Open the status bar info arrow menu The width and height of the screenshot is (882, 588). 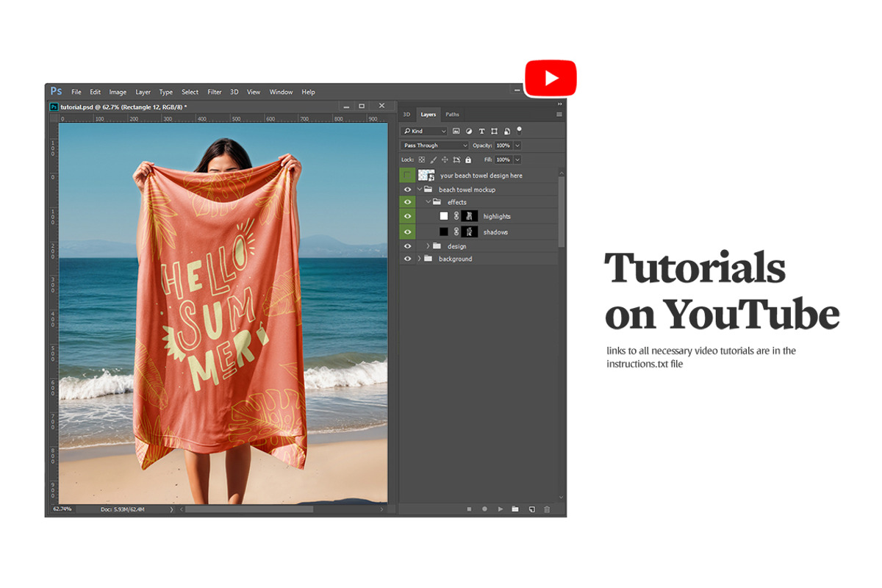click(172, 509)
